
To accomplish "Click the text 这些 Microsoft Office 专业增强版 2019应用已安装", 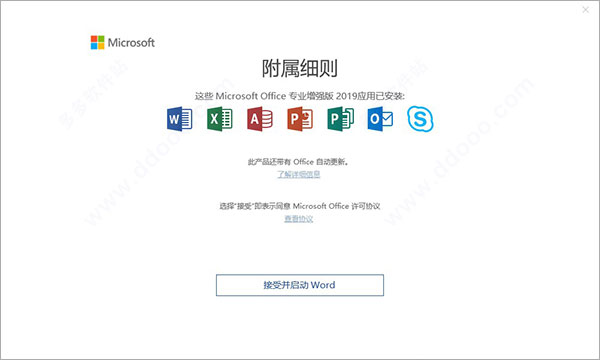I will [300, 96].
